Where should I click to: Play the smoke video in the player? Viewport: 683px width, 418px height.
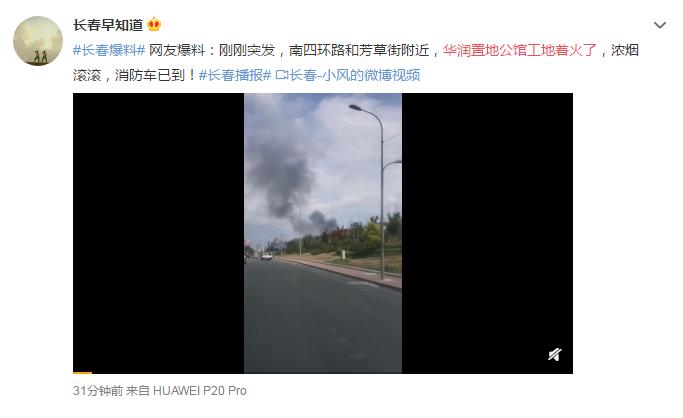[323, 233]
